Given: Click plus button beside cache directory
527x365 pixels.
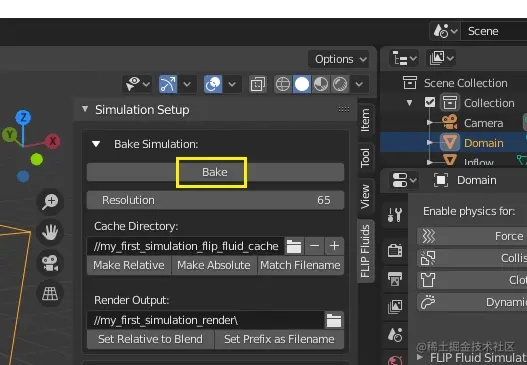Looking at the screenshot, I should click(334, 246).
